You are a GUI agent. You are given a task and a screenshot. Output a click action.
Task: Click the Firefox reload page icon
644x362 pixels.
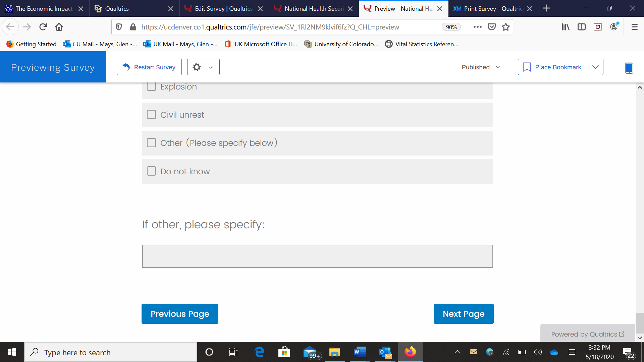[43, 27]
